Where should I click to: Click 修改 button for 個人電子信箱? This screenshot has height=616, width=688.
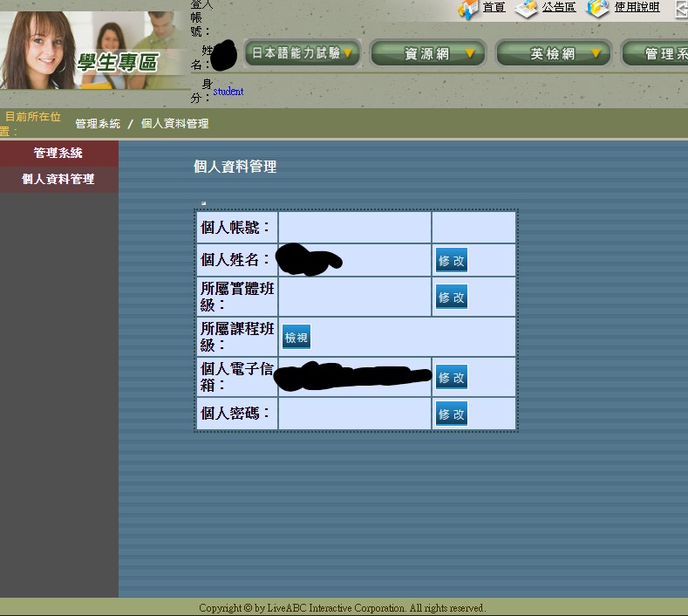coord(452,377)
